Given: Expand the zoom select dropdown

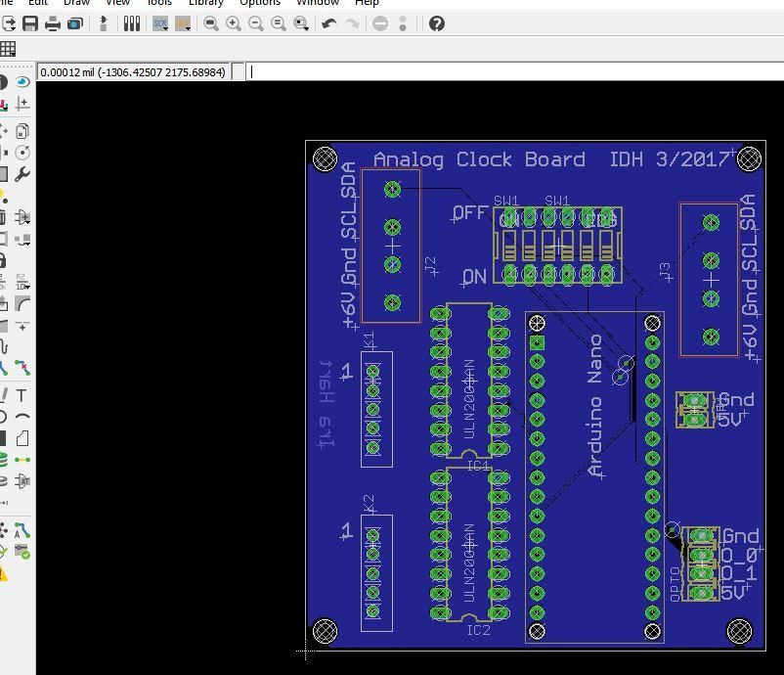Looking at the screenshot, I should 301,23.
